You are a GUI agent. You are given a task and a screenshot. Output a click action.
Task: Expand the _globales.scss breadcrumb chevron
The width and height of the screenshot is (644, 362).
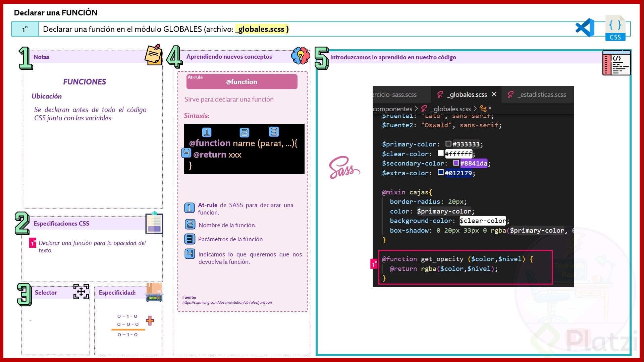(475, 109)
